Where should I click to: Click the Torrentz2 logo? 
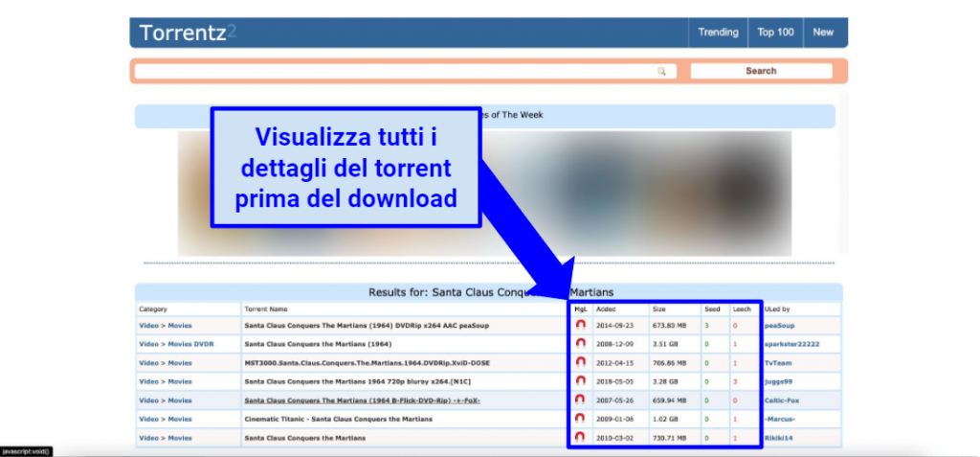(188, 33)
